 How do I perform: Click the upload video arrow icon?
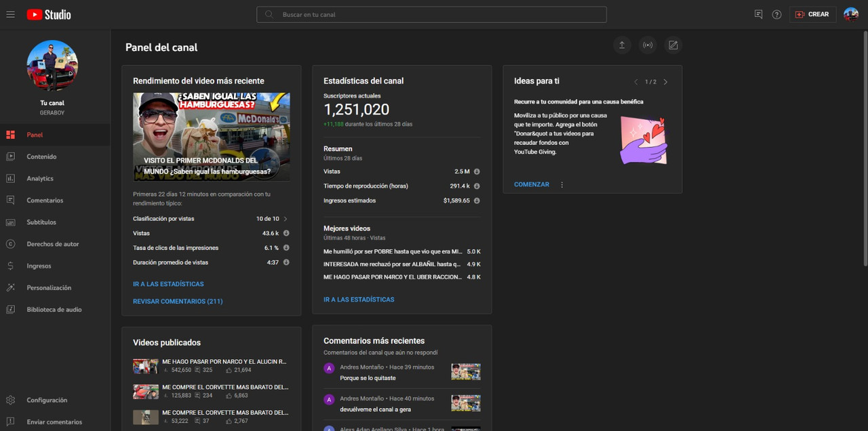[622, 45]
